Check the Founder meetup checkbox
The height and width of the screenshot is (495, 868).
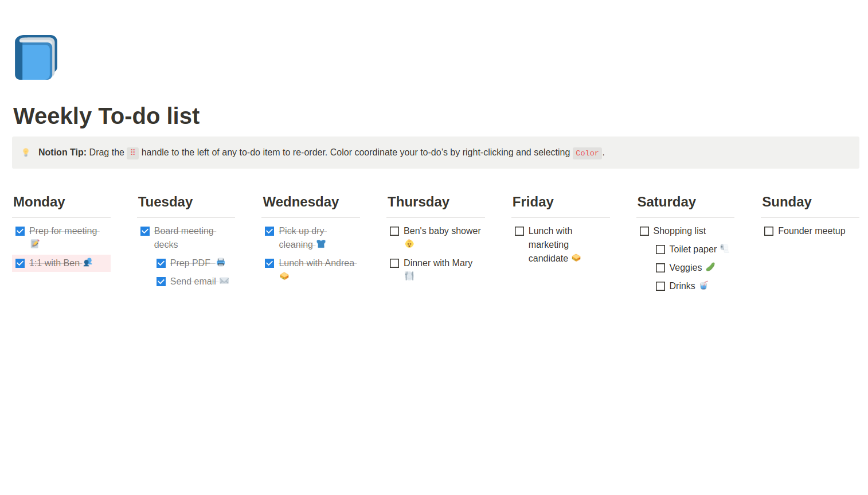point(769,231)
